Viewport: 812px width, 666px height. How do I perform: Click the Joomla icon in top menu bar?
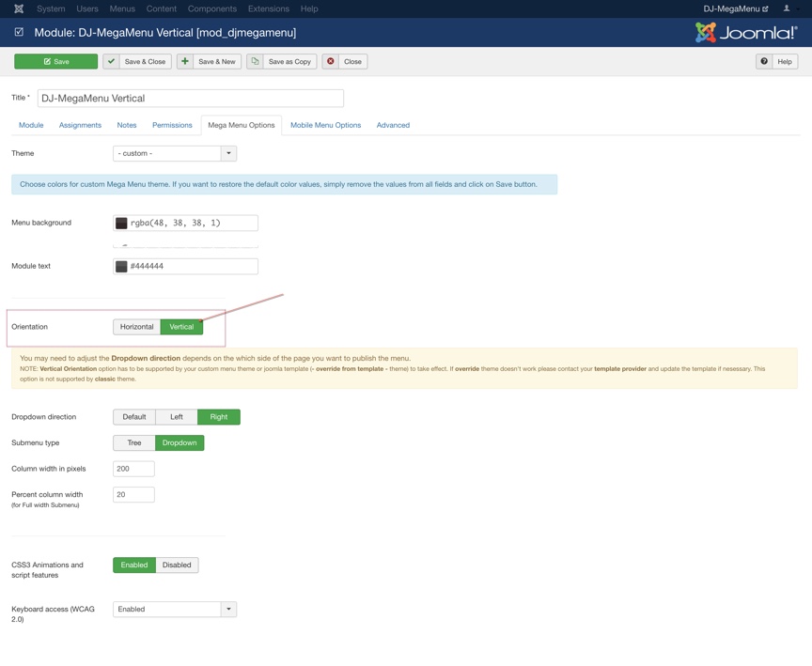pos(19,8)
